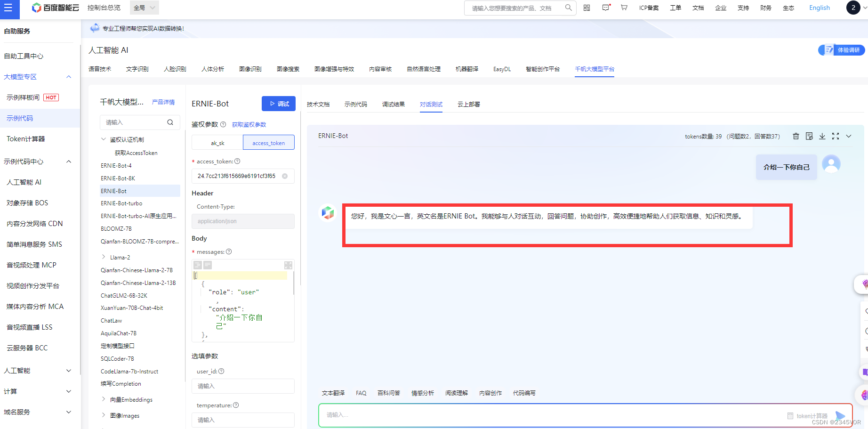Viewport: 868px width, 429px height.
Task: Open the 千帆大模型平台 category tab
Action: pos(595,69)
